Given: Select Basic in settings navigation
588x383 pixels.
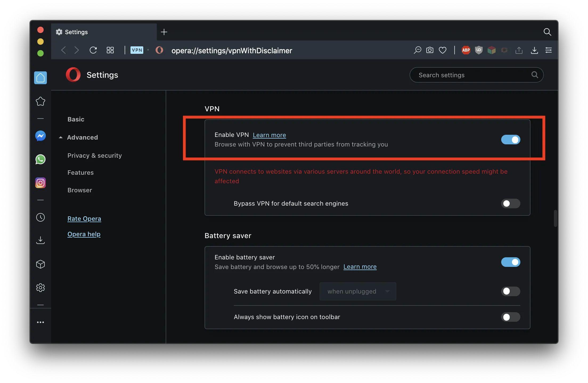Looking at the screenshot, I should (76, 119).
